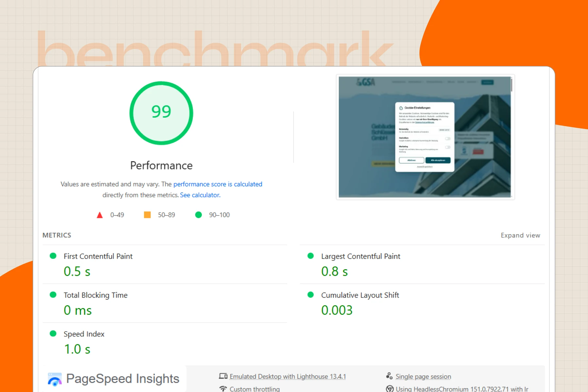The image size is (588, 392).
Task: Click the Performance heading under the gauge
Action: tap(161, 166)
